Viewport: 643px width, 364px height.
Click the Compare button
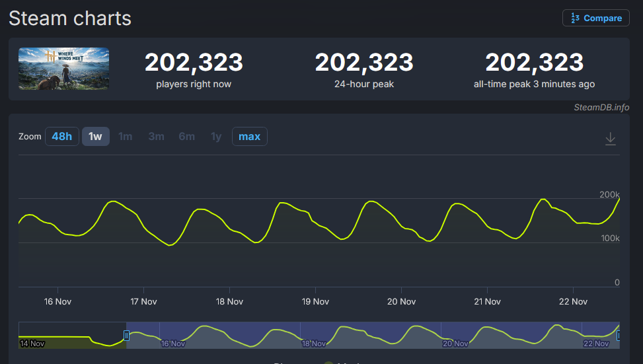click(x=596, y=18)
